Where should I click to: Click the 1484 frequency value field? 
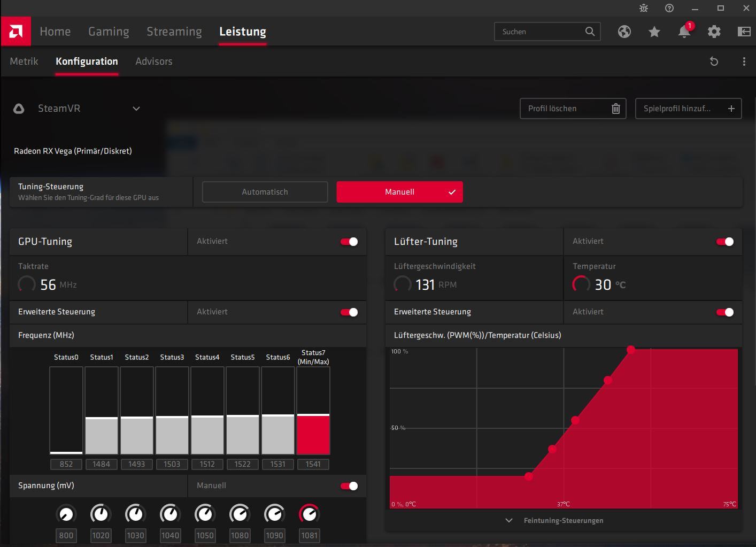pos(102,464)
